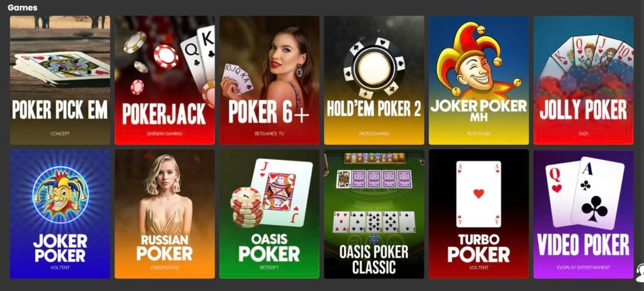Open Oasis Poker by Betsoft
This screenshot has width=644, height=291.
(x=269, y=214)
